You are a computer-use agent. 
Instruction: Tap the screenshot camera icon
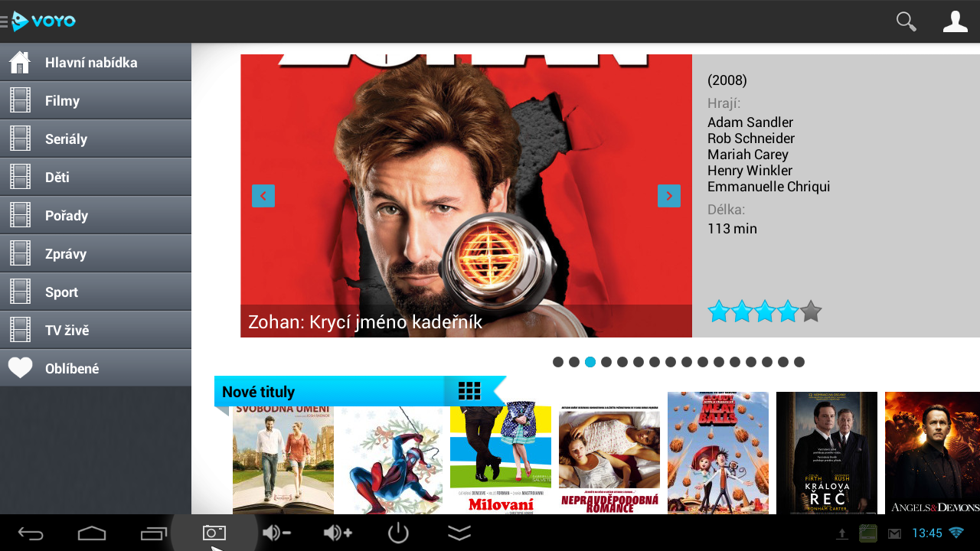tap(214, 533)
